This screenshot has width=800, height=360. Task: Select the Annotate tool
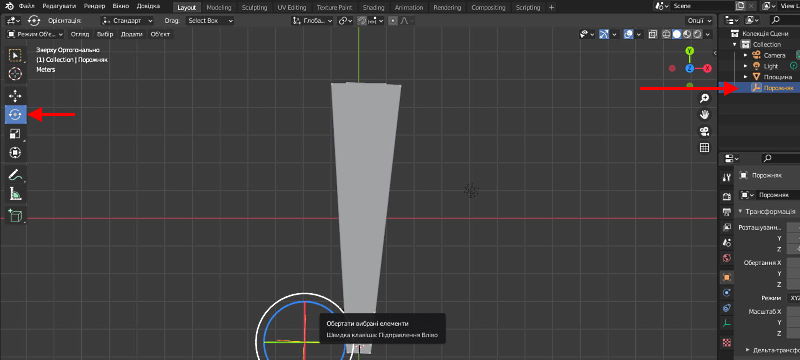(15, 175)
